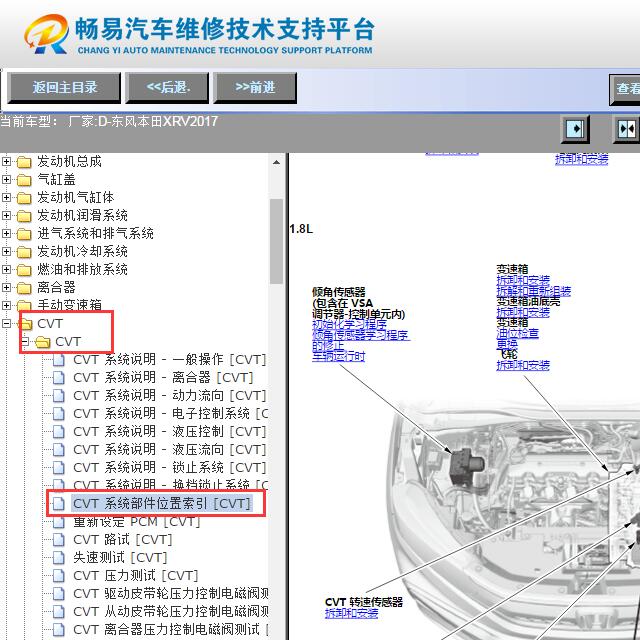The height and width of the screenshot is (640, 640).
Task: Click document icon for CVT 系统说明 - 液压控制
Action: tap(59, 432)
